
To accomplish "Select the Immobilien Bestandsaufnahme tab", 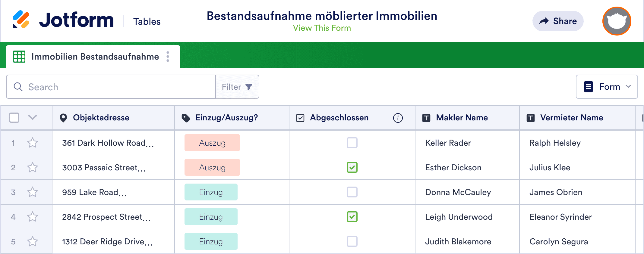I will 95,57.
